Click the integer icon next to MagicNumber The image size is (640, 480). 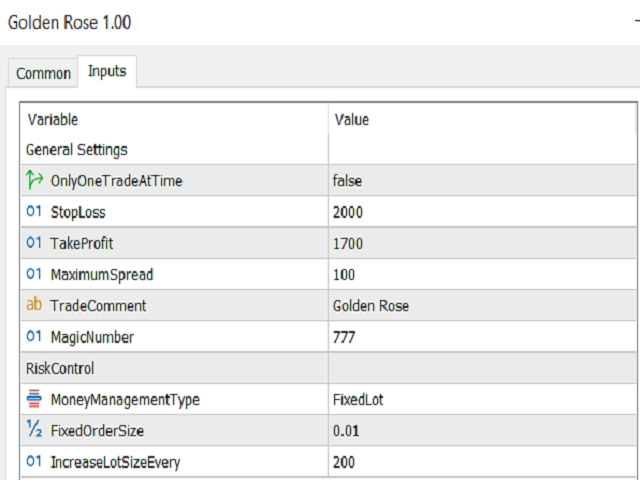(x=34, y=336)
